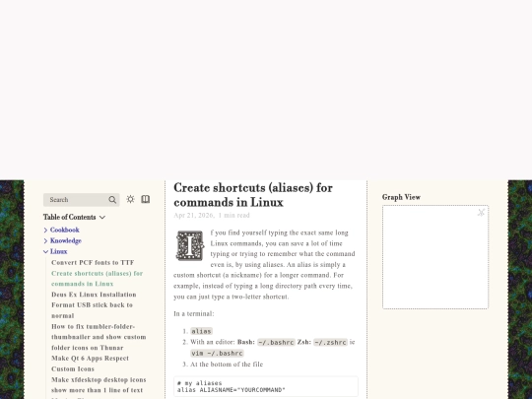
Task: Click the inline alias code in step 1
Action: [201, 331]
